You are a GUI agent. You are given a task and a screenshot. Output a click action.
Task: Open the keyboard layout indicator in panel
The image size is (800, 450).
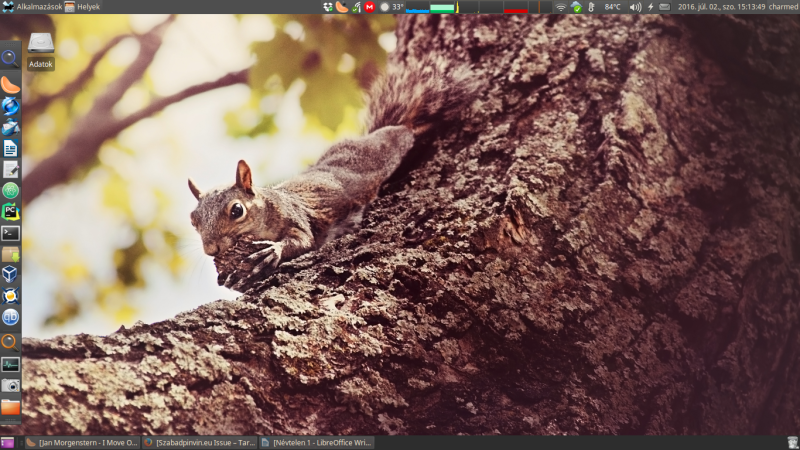[x=664, y=7]
